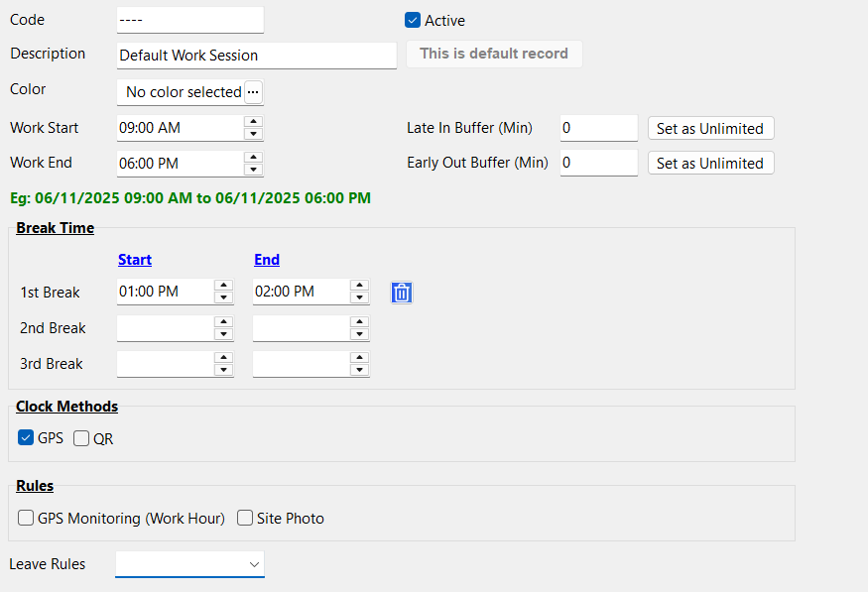Click the End column header link
This screenshot has width=868, height=592.
coord(267,260)
